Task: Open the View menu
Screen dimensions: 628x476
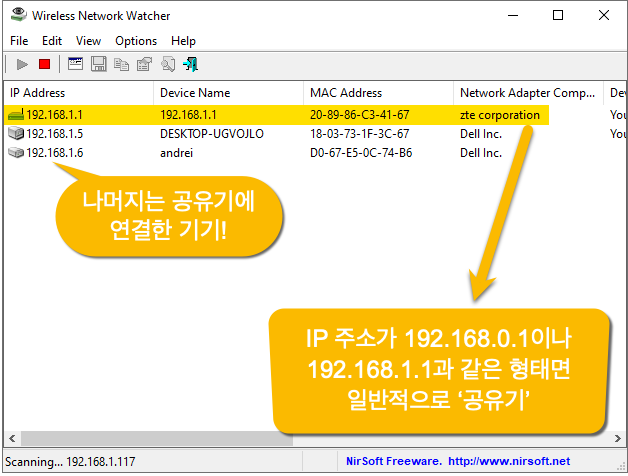Action: 88,41
